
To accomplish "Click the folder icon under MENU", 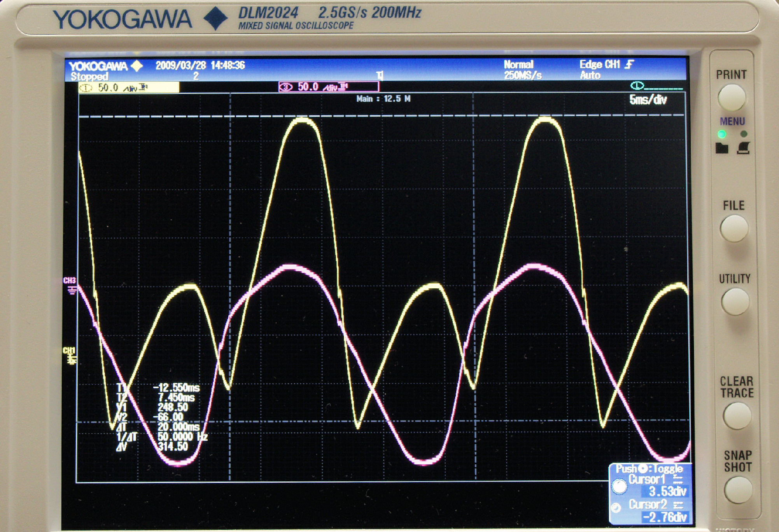I will click(x=722, y=148).
